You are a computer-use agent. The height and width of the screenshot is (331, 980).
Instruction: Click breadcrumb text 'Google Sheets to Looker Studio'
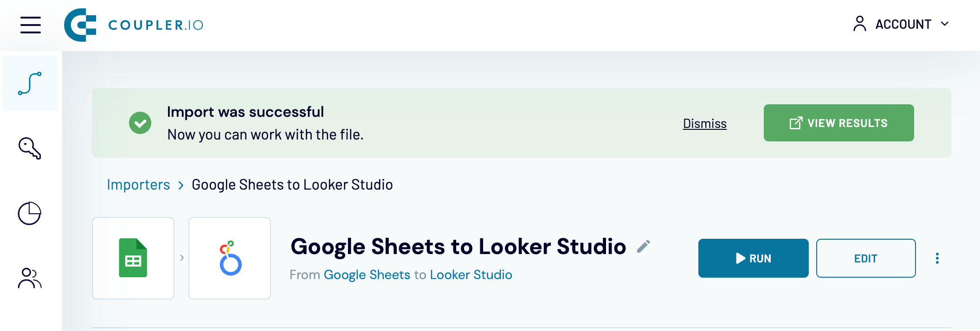tap(292, 185)
